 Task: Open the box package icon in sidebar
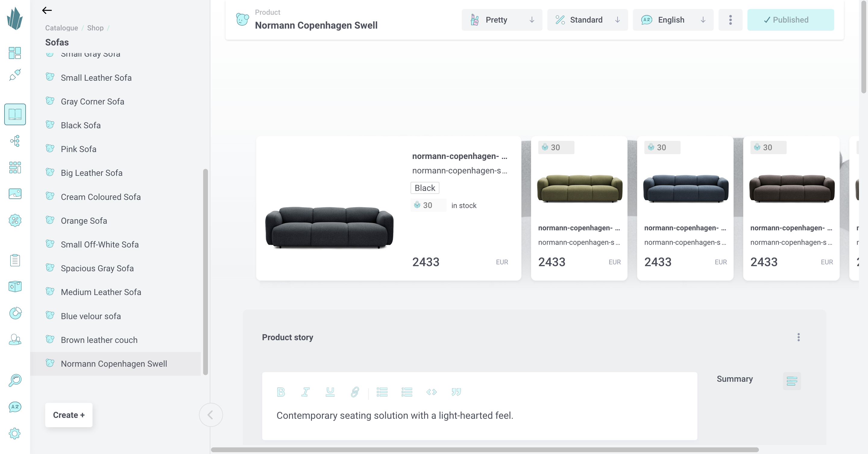tap(15, 286)
